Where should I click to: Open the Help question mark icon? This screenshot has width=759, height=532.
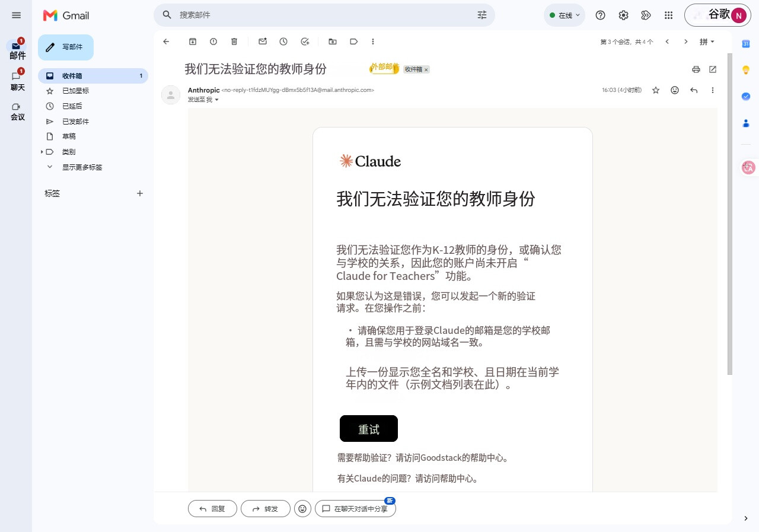tap(600, 15)
